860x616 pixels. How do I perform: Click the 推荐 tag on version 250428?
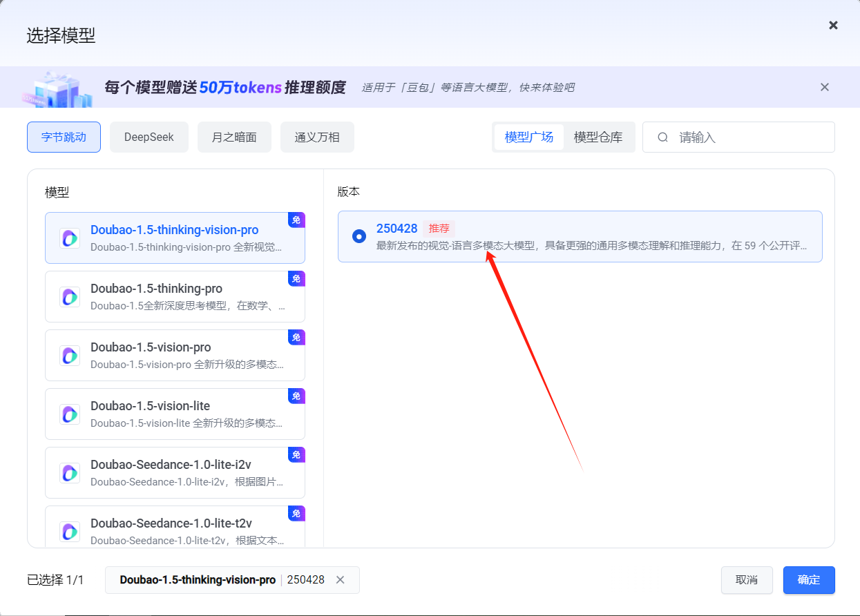click(x=439, y=228)
